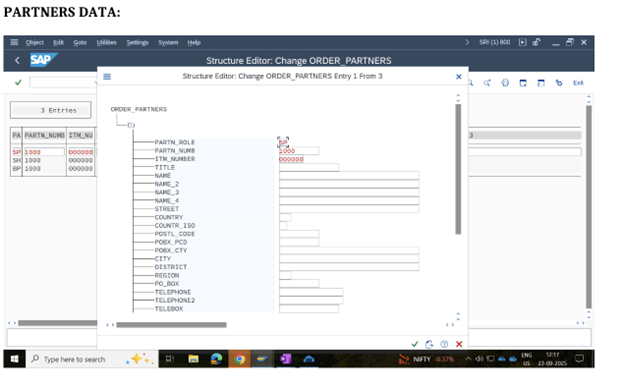The height and width of the screenshot is (387, 624).
Task: Open the notification center icon
Action: pos(579,359)
